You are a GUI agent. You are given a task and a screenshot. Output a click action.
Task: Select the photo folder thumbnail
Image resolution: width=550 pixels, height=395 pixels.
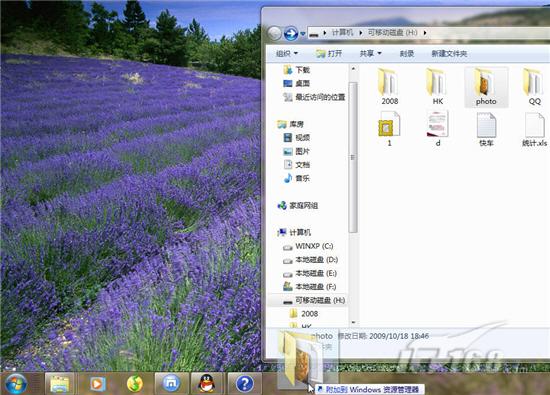point(486,87)
